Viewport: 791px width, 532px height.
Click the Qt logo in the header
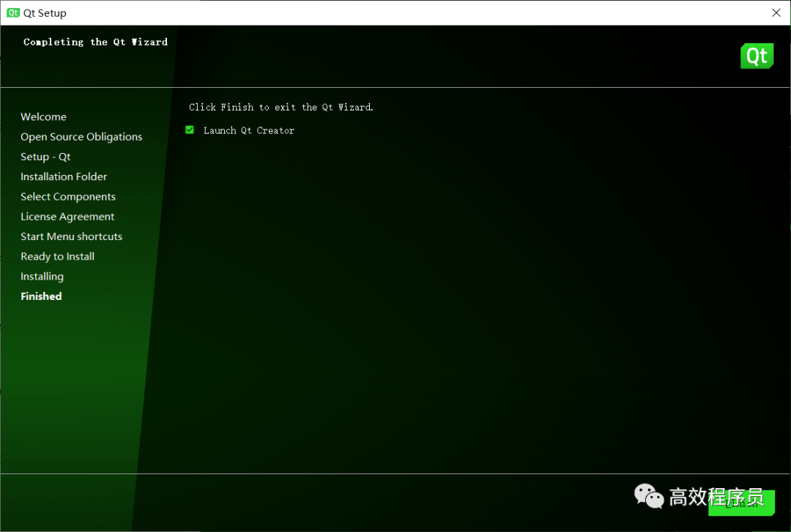[757, 56]
